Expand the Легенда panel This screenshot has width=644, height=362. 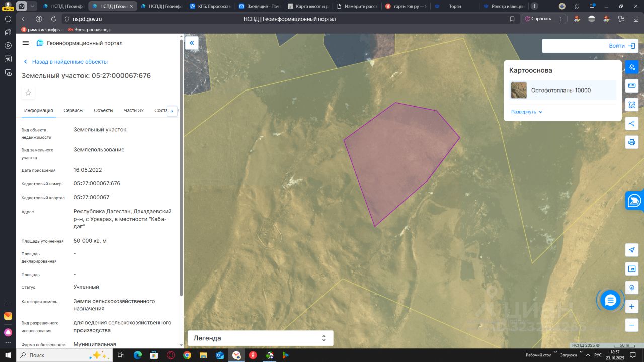pyautogui.click(x=261, y=338)
